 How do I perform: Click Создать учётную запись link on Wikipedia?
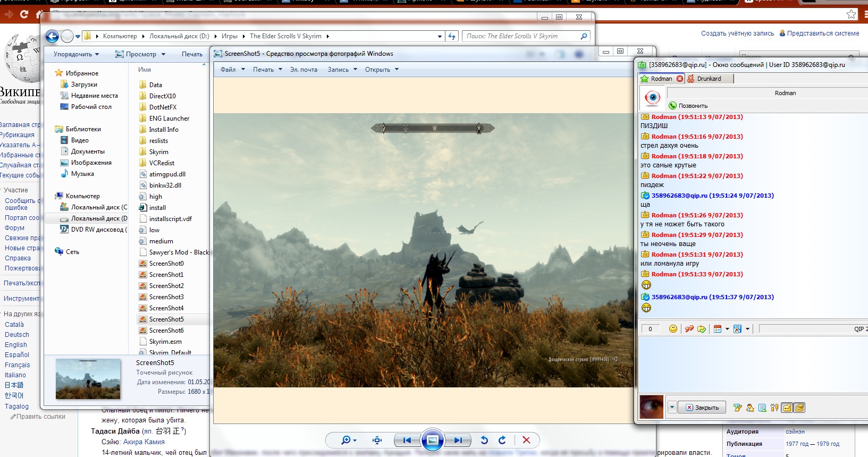pyautogui.click(x=737, y=33)
